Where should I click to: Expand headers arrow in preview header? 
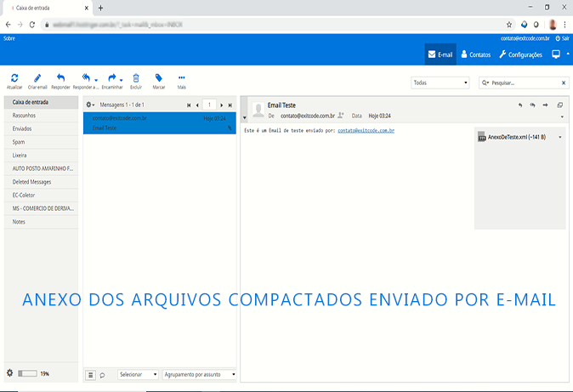pyautogui.click(x=562, y=117)
